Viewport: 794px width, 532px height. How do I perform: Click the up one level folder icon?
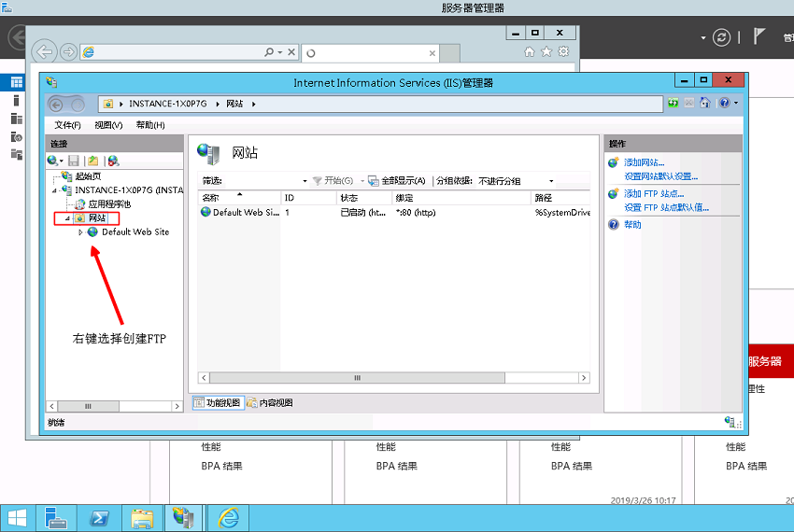point(93,161)
